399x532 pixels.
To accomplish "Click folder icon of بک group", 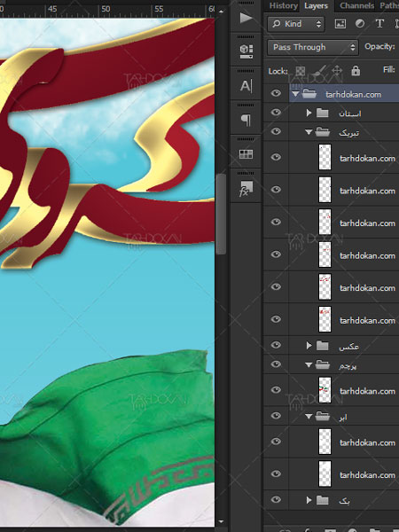I will click(x=323, y=500).
